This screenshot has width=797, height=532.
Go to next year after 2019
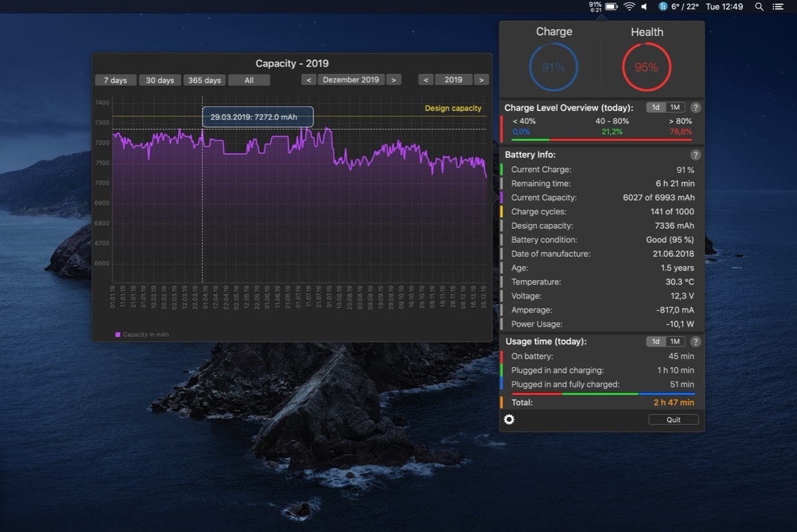(x=482, y=80)
